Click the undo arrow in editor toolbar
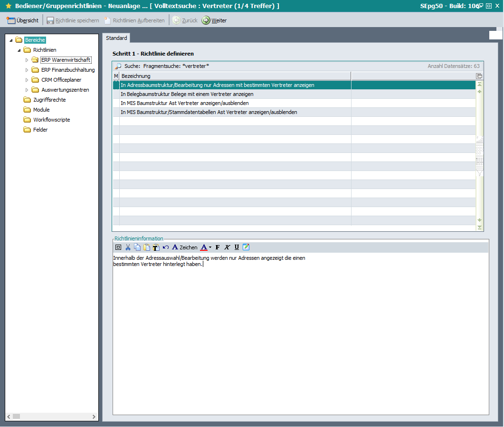504x427 pixels. pyautogui.click(x=165, y=247)
